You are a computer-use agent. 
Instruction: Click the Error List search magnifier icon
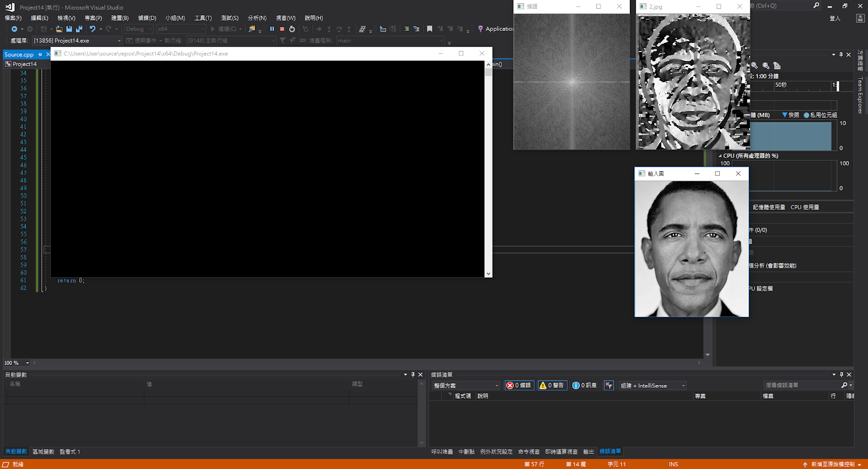844,386
